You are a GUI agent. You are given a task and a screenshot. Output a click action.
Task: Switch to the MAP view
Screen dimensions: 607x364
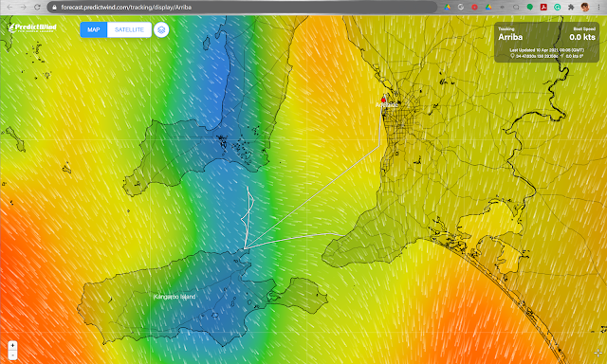click(x=94, y=29)
